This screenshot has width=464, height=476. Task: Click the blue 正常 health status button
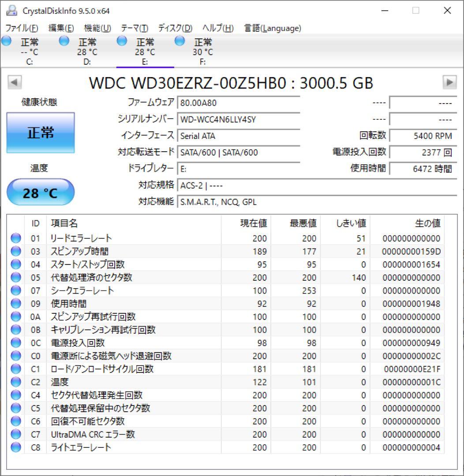(x=41, y=133)
